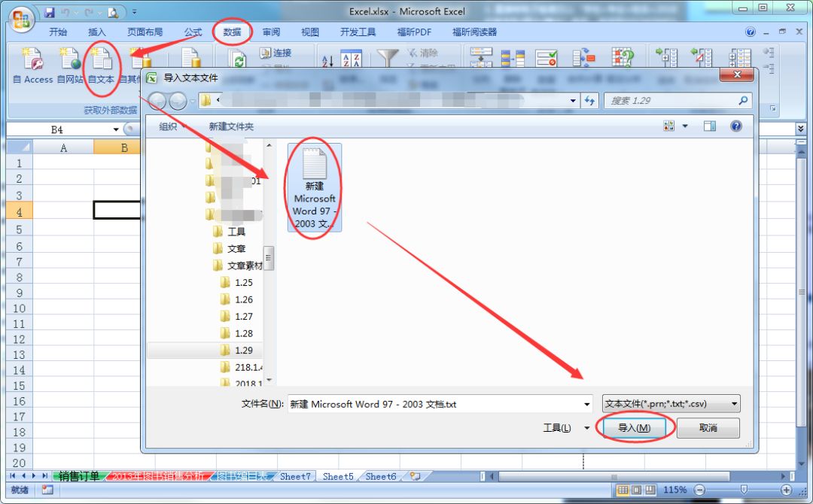Import data from web (自网站)
Screen dimensions: 813x504
(70, 66)
